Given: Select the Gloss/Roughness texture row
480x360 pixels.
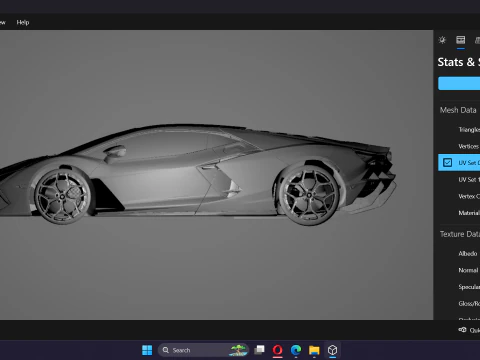Looking at the screenshot, I should [459, 303].
